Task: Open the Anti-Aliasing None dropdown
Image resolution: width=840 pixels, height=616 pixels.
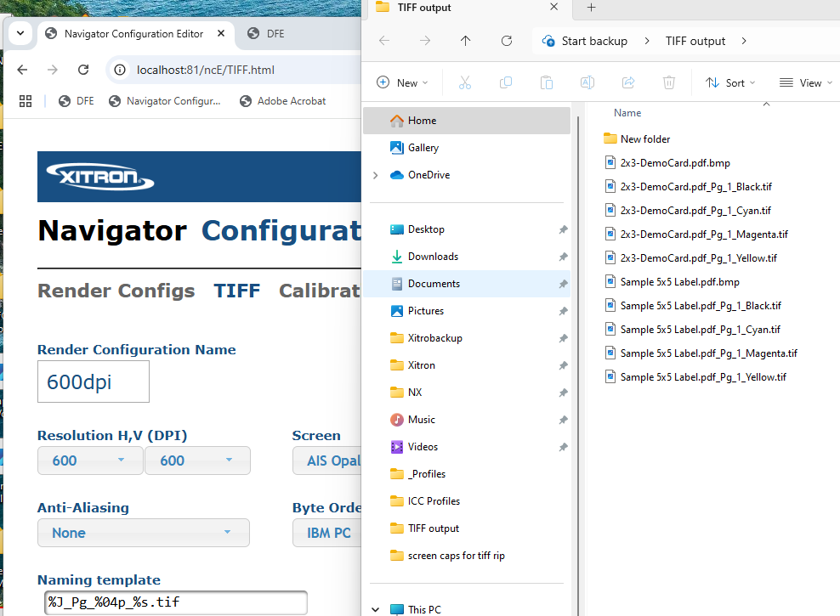Action: click(144, 533)
